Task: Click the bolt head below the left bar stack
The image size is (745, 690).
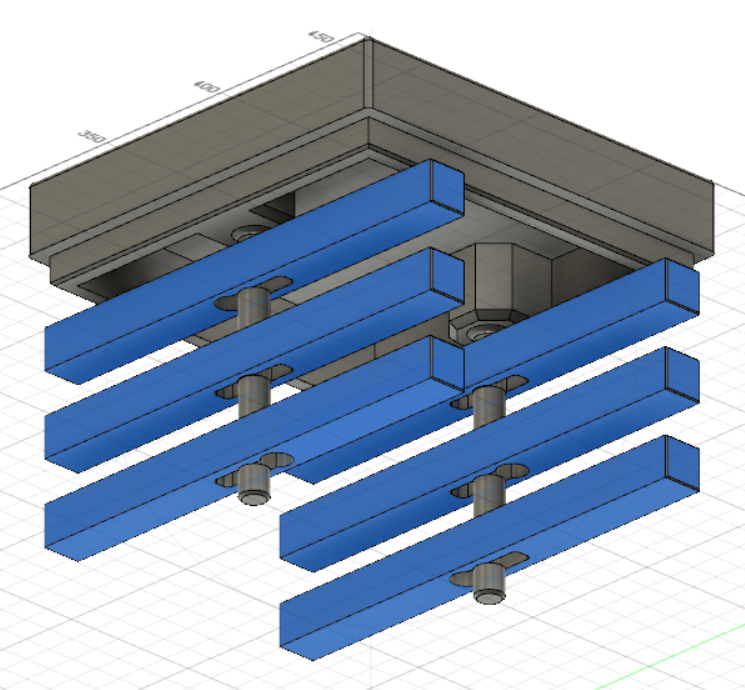Action: 254,495
